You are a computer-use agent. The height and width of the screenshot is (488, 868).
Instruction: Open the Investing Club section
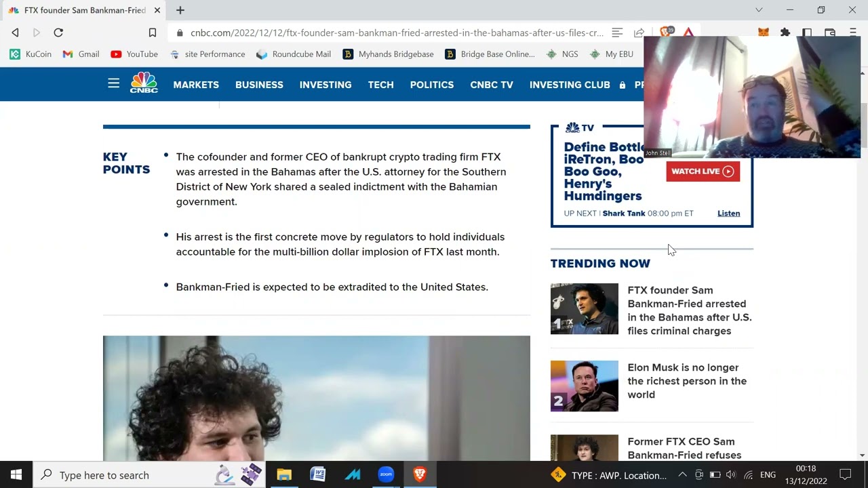(570, 85)
